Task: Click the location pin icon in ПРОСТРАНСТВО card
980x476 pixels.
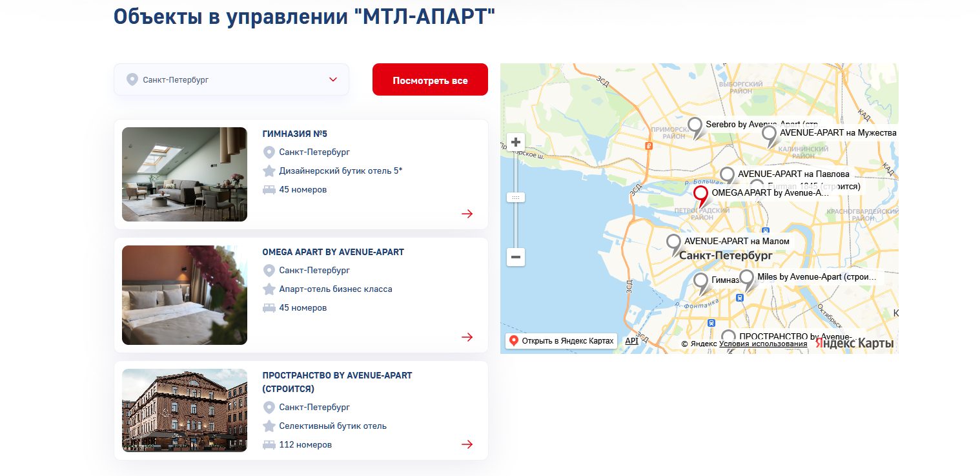Action: coord(269,408)
